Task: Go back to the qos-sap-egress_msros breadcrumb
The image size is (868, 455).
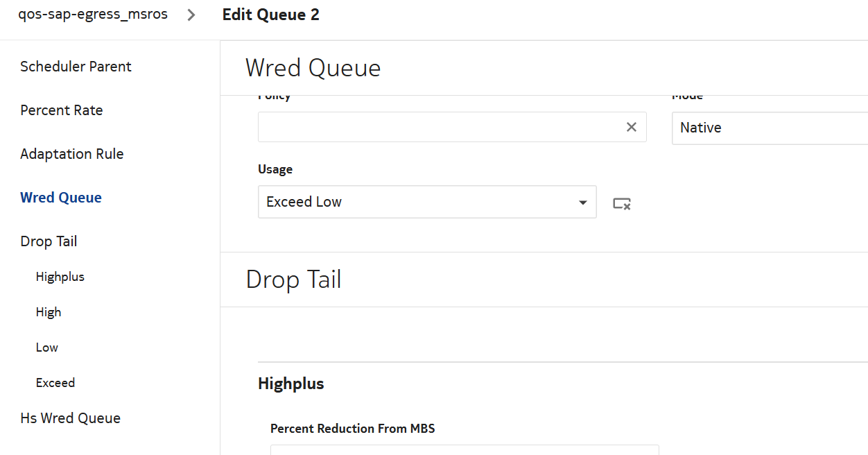Action: pyautogui.click(x=93, y=15)
